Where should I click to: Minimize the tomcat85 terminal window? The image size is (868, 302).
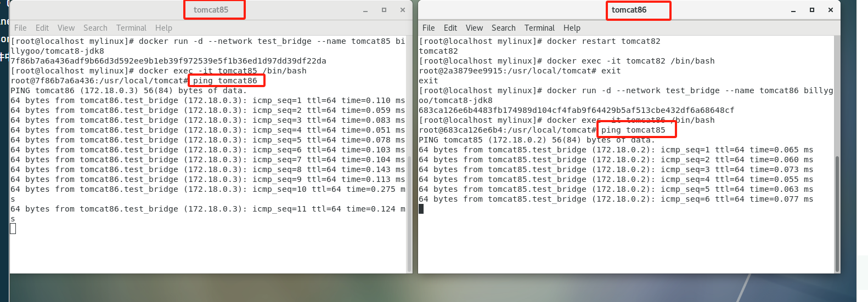365,10
